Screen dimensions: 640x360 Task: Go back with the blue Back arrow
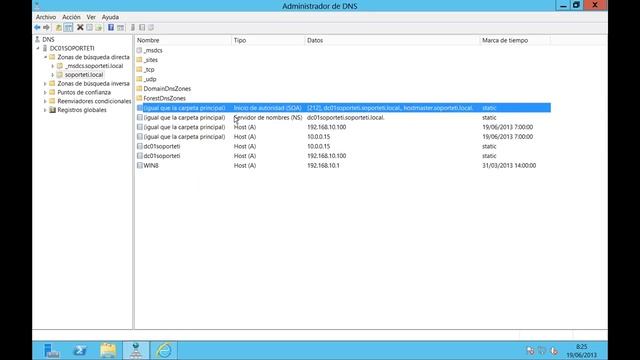[37, 27]
